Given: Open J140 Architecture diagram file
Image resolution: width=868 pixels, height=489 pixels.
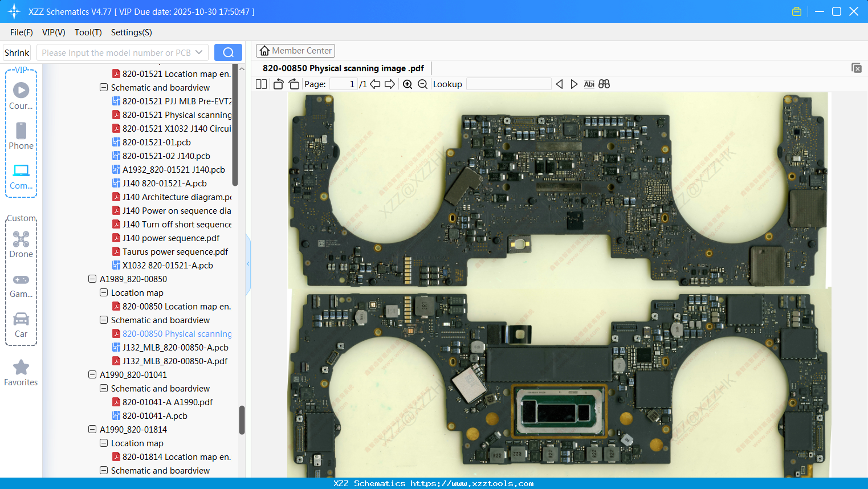Looking at the screenshot, I should [x=172, y=197].
